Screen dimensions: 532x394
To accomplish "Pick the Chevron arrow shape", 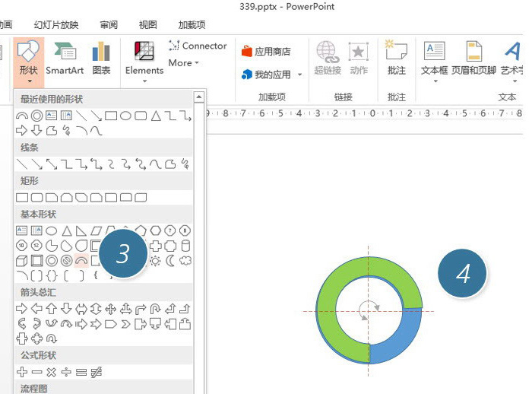I will click(x=126, y=324).
